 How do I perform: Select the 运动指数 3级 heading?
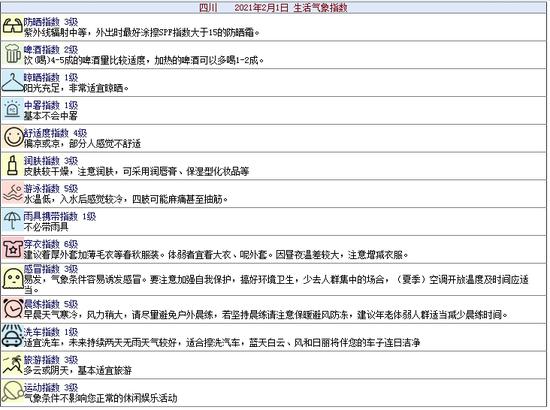[x=51, y=388]
